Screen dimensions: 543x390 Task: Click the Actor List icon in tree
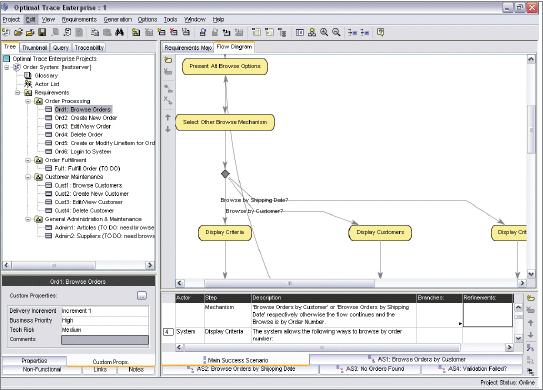point(28,84)
